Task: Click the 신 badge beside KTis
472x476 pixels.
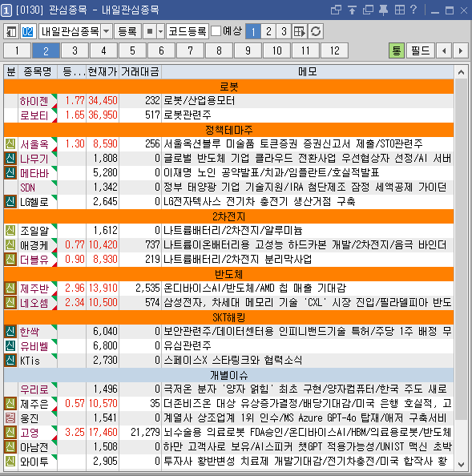Action: 10,360
